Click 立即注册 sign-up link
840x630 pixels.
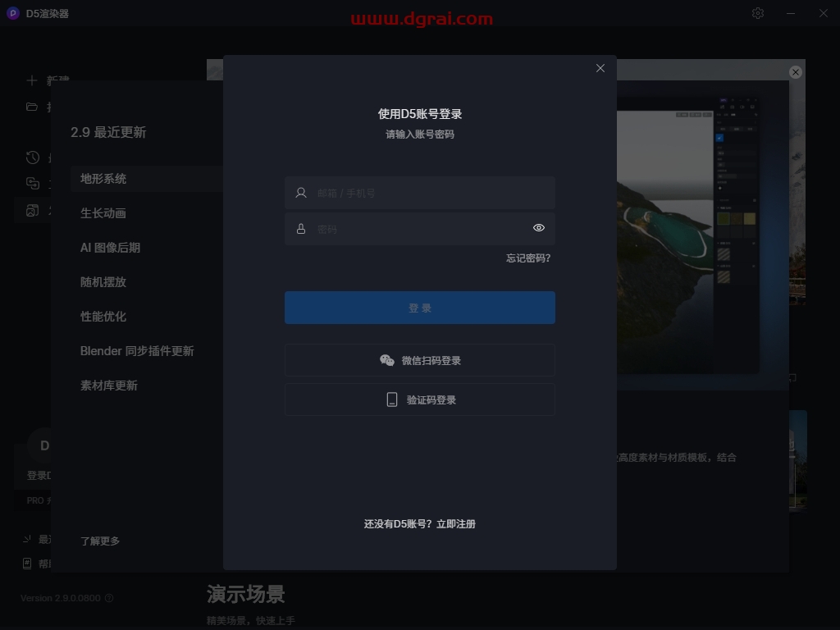pyautogui.click(x=456, y=524)
